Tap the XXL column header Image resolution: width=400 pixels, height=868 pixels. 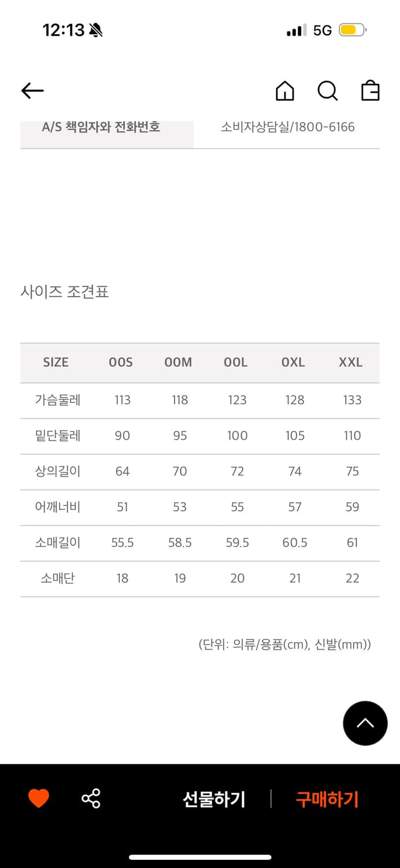351,363
